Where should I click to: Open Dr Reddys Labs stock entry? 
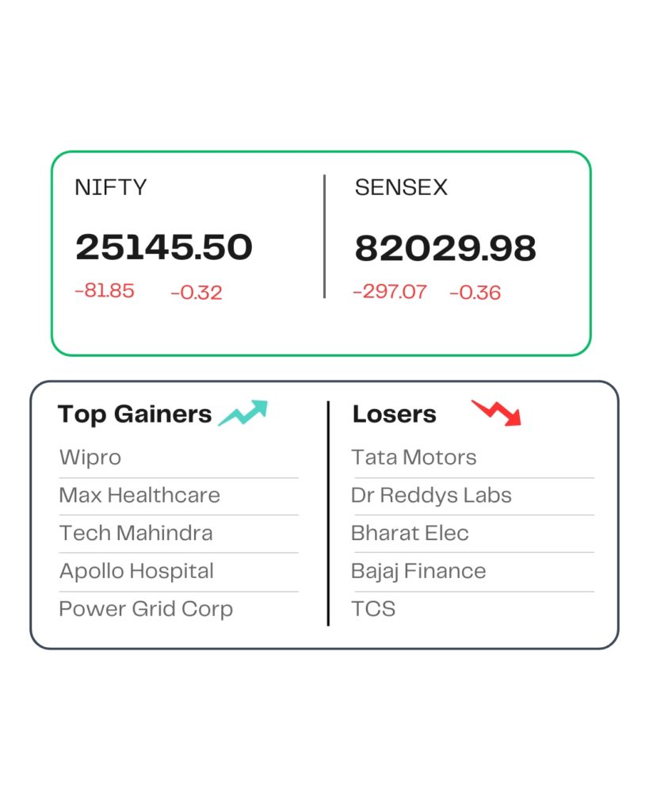(x=431, y=496)
